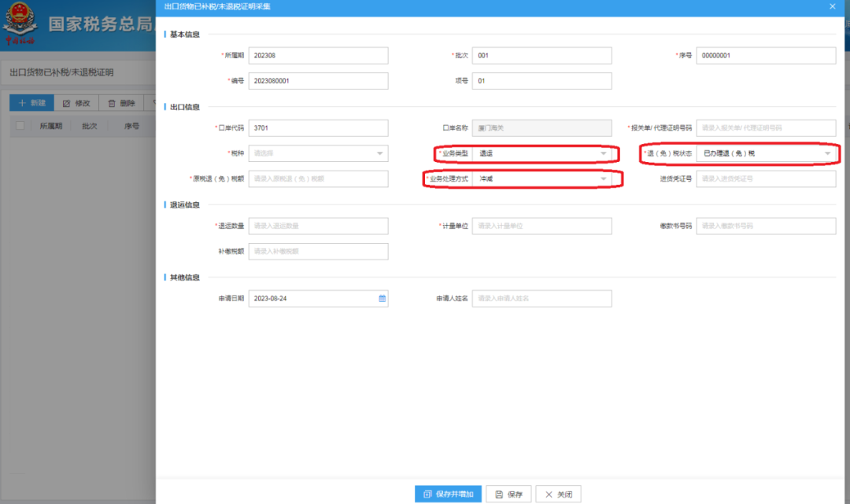This screenshot has height=504, width=850.
Task: Click the 缴款书号码 input field
Action: [766, 226]
